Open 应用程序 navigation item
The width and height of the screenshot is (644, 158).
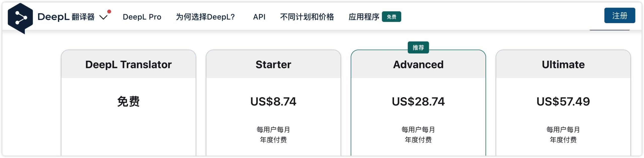pos(364,17)
